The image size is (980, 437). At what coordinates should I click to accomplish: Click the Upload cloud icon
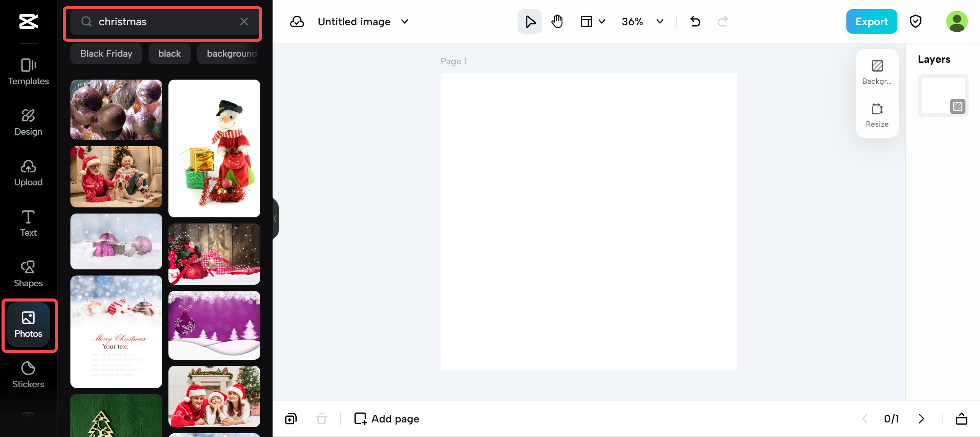pos(28,167)
